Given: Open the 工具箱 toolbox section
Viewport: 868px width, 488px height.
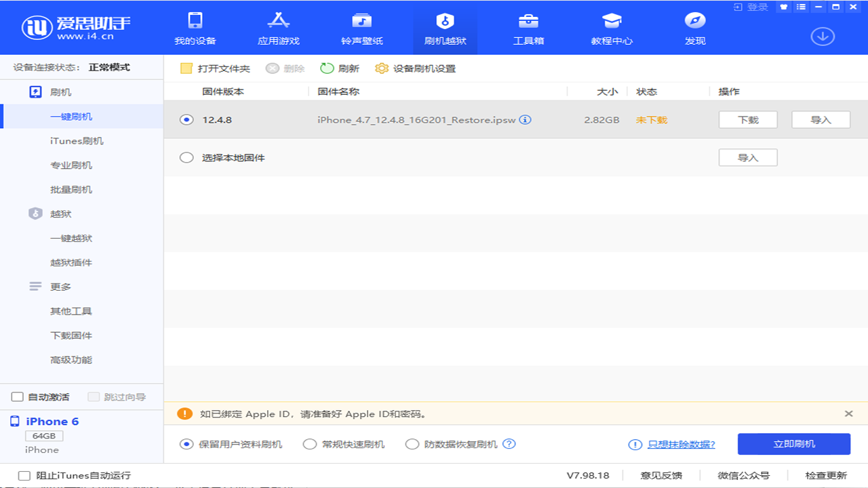Looking at the screenshot, I should coord(528,28).
